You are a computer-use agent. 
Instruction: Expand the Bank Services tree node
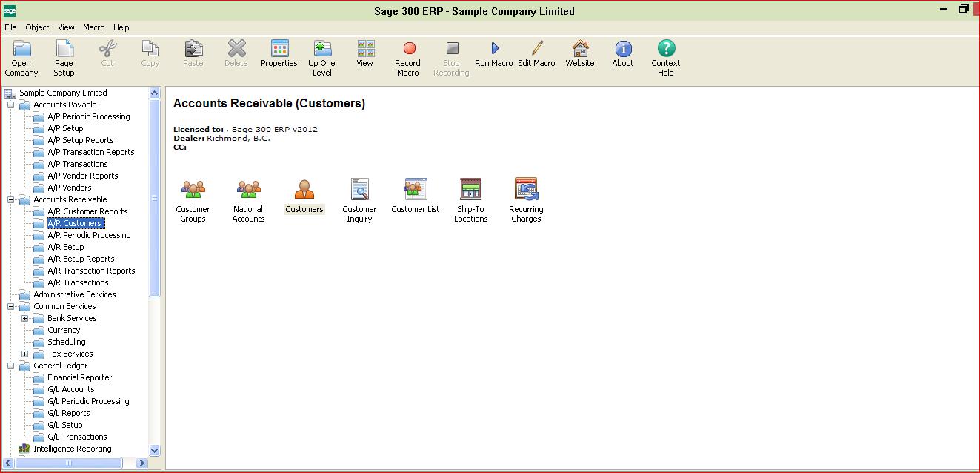25,318
